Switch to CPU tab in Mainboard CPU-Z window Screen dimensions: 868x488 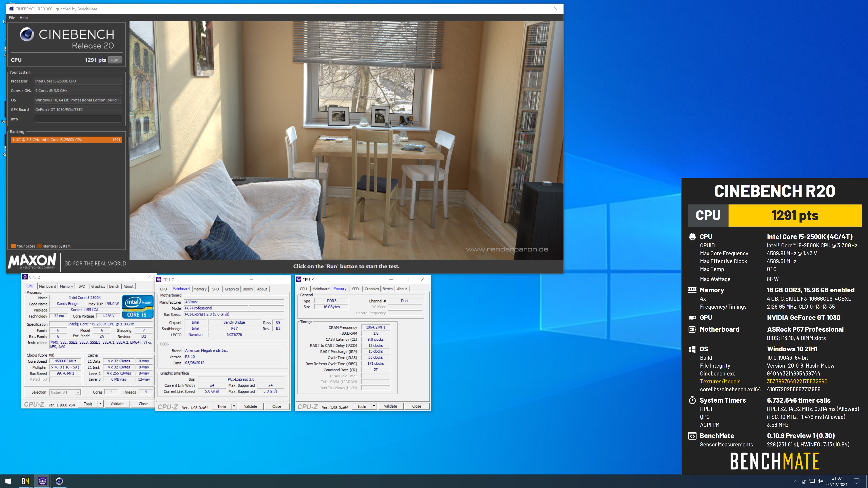point(163,289)
